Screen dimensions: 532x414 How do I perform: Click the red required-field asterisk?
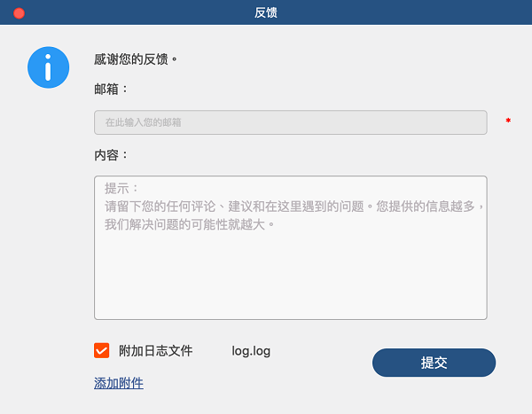click(508, 121)
